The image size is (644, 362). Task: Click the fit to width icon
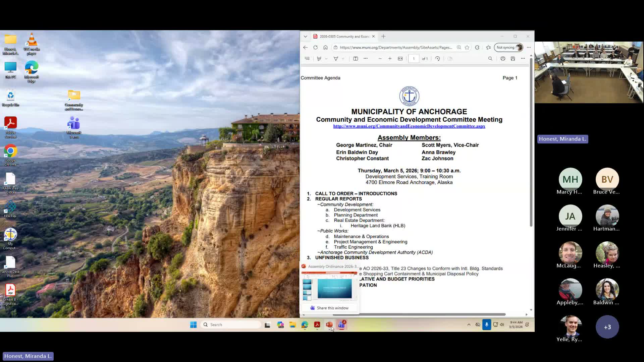(x=400, y=59)
